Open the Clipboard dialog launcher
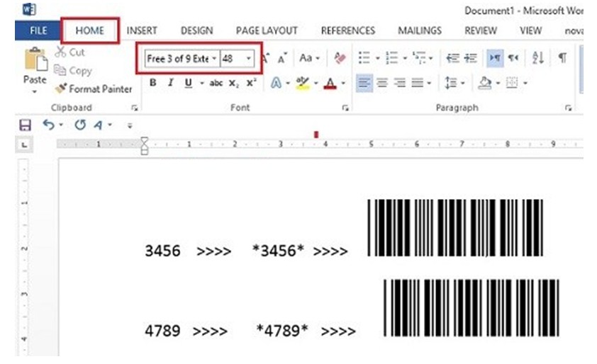The width and height of the screenshot is (597, 364). pyautogui.click(x=135, y=108)
